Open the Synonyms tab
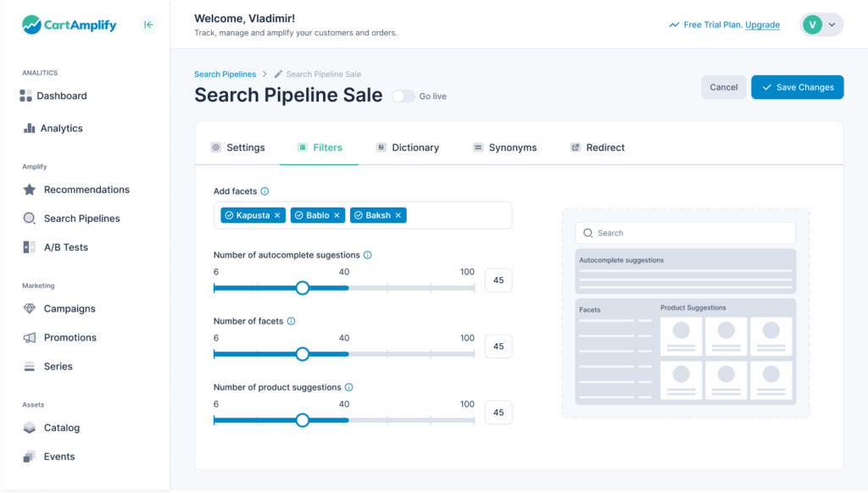The width and height of the screenshot is (868, 493). [x=504, y=147]
